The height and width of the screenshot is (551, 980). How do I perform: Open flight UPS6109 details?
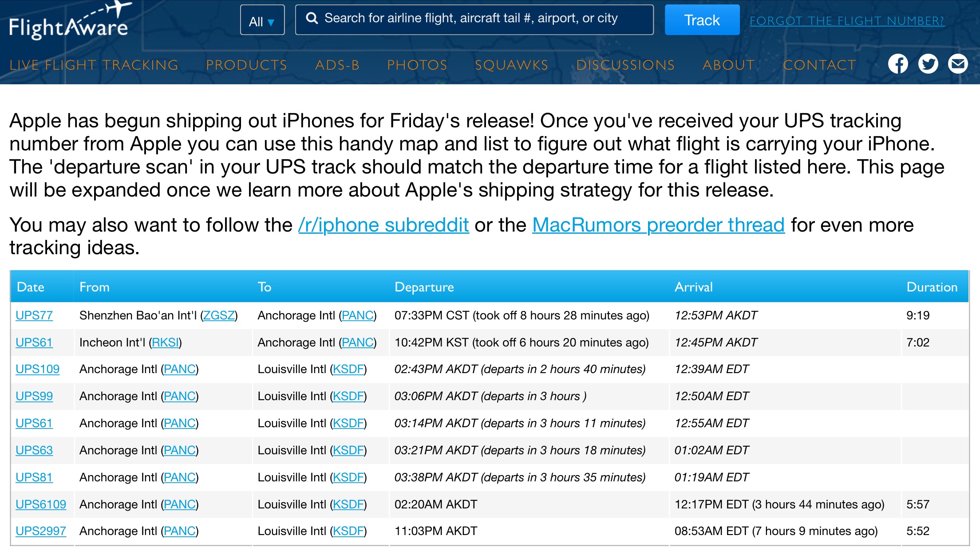point(41,504)
